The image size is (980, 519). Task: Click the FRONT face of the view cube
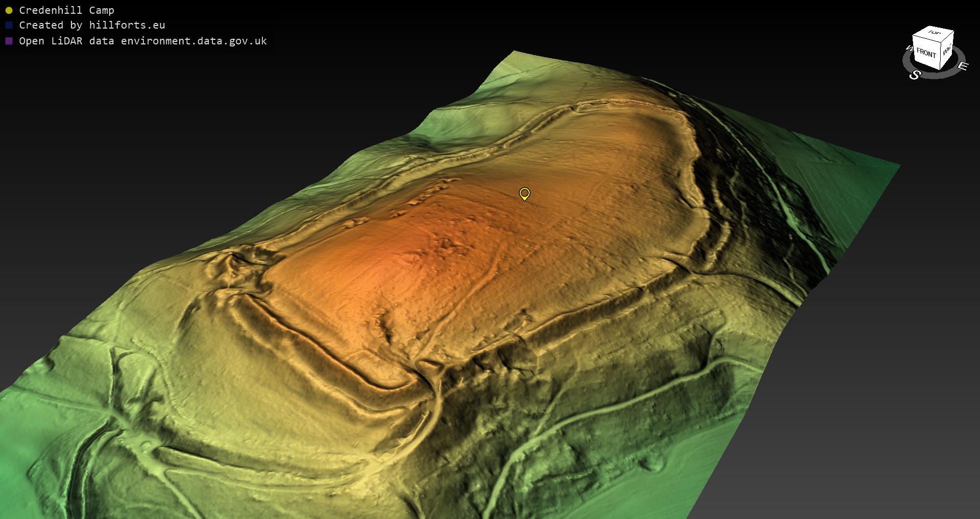coord(926,53)
